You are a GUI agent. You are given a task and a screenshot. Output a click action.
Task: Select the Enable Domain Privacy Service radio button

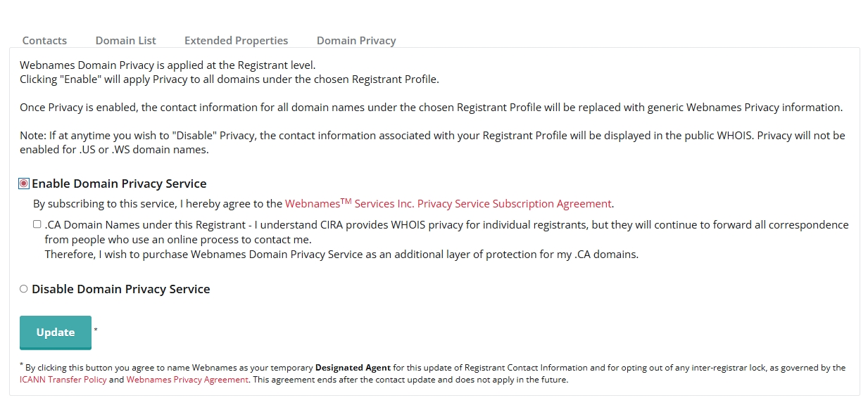tap(24, 184)
